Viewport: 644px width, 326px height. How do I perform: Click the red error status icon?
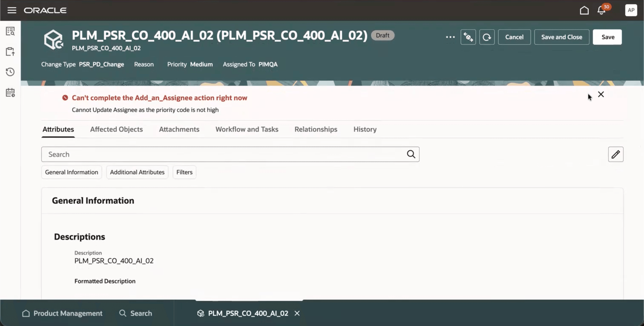(x=65, y=98)
